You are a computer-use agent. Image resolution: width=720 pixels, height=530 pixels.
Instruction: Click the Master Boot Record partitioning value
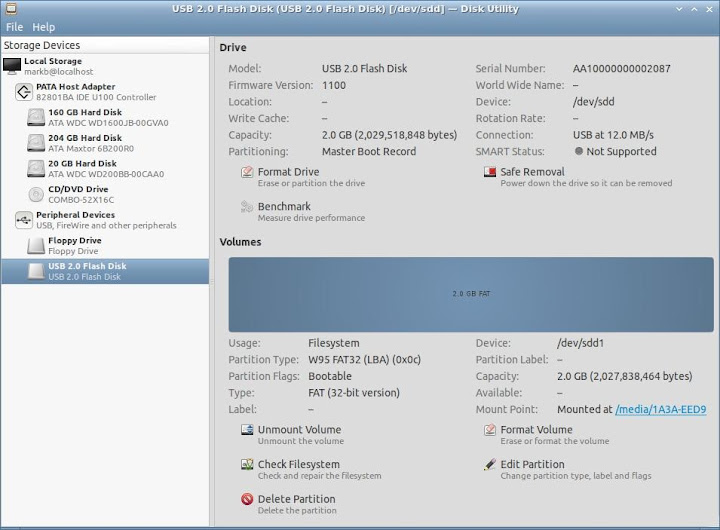(x=369, y=152)
